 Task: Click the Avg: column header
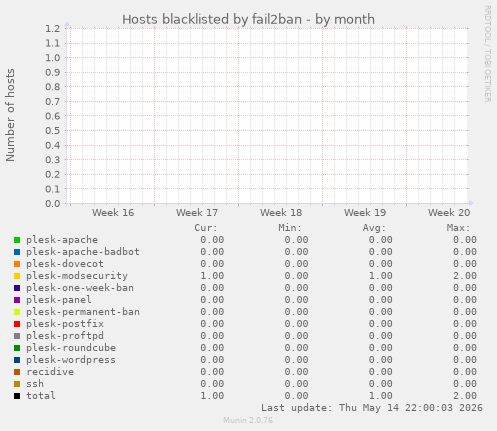tap(374, 228)
